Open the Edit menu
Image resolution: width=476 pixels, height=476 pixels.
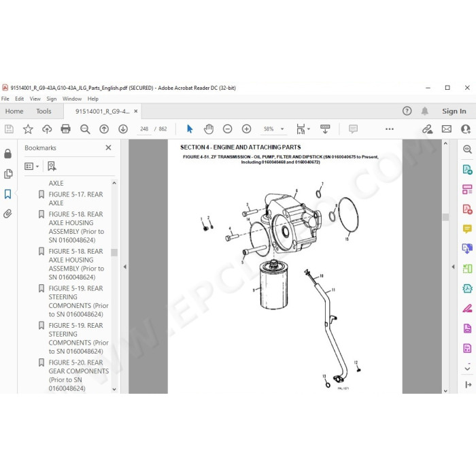pyautogui.click(x=20, y=99)
